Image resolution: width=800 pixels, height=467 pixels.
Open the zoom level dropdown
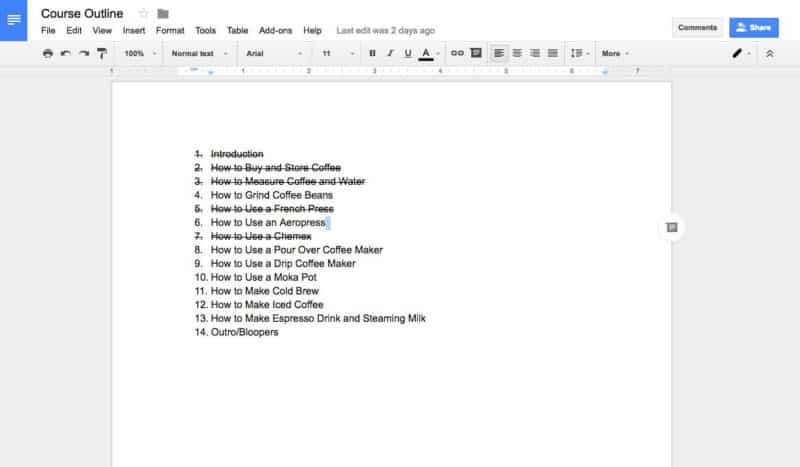coord(140,53)
